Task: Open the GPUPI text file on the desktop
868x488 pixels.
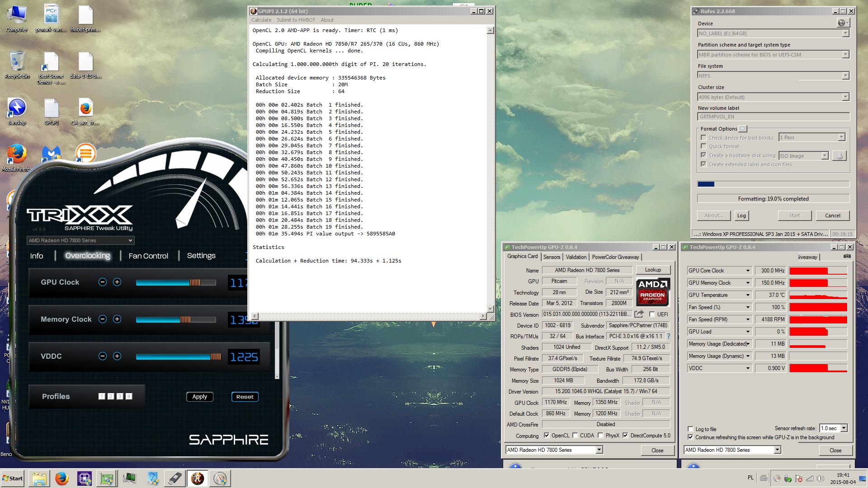Action: (x=51, y=111)
